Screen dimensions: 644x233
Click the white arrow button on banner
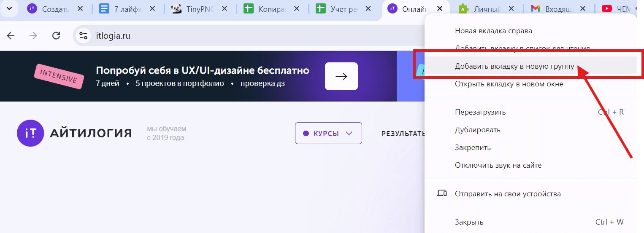coord(341,76)
